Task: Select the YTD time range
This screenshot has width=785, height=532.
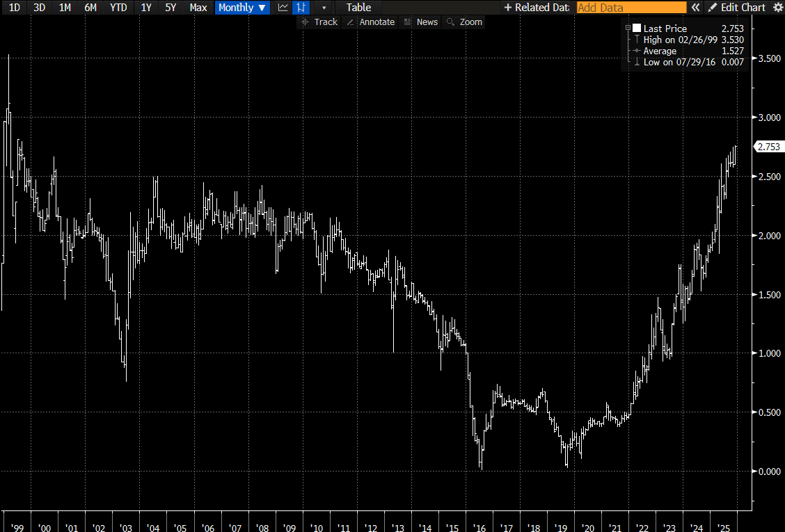Action: tap(118, 8)
